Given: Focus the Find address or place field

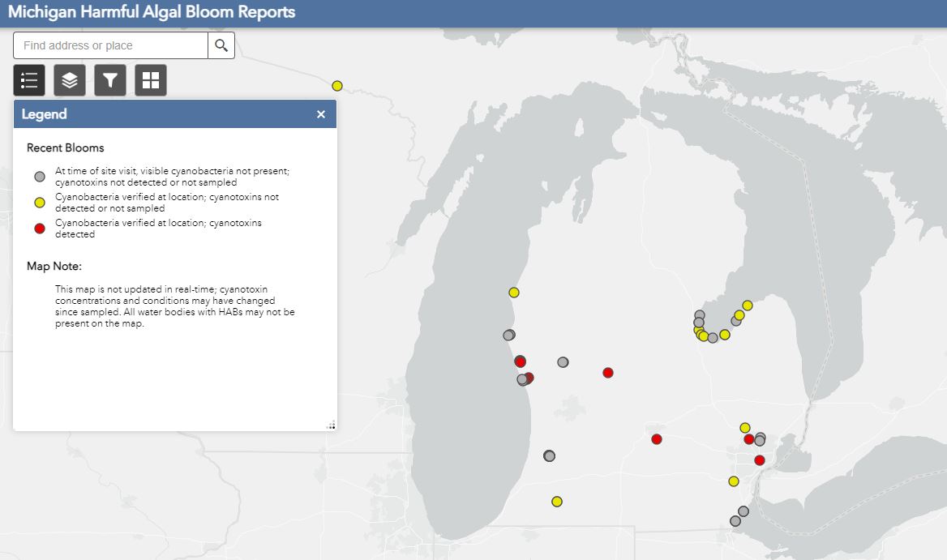Looking at the screenshot, I should coord(110,45).
